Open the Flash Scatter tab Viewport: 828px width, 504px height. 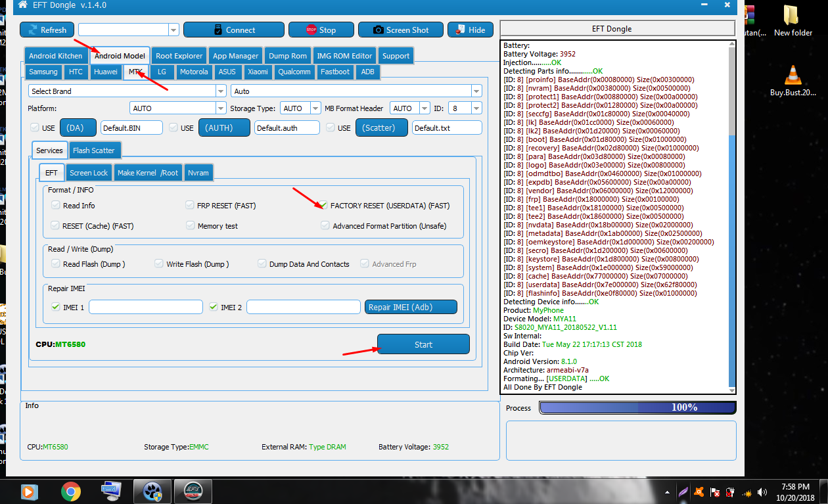[94, 150]
